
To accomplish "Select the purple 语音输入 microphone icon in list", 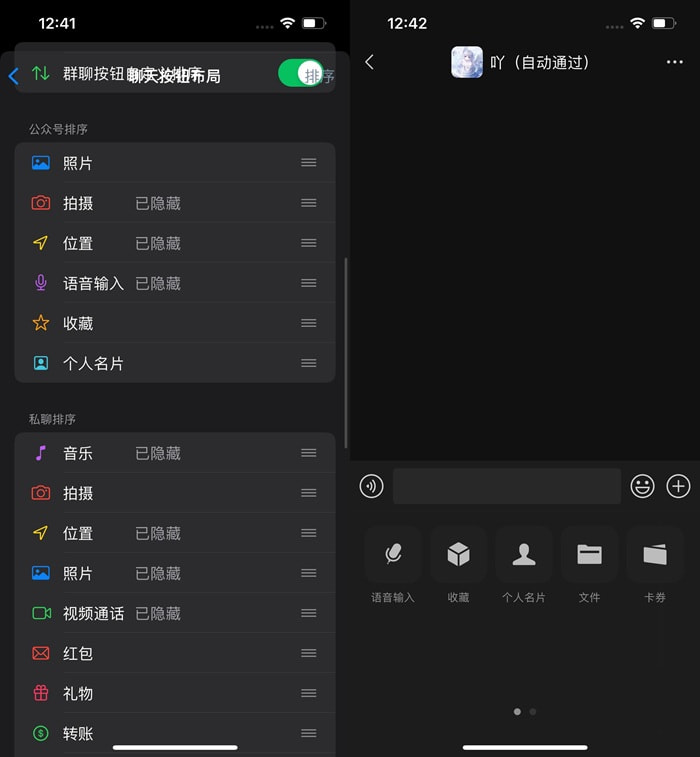I will pyautogui.click(x=41, y=282).
